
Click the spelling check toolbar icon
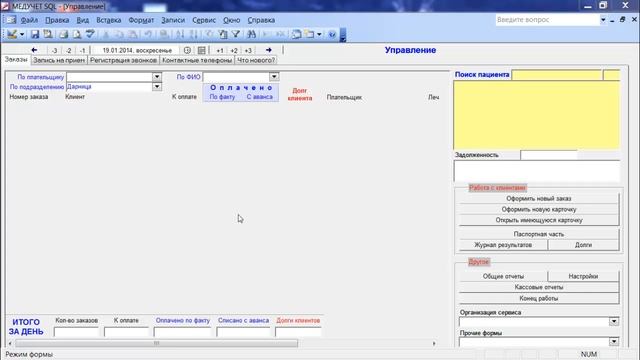pyautogui.click(x=90, y=34)
